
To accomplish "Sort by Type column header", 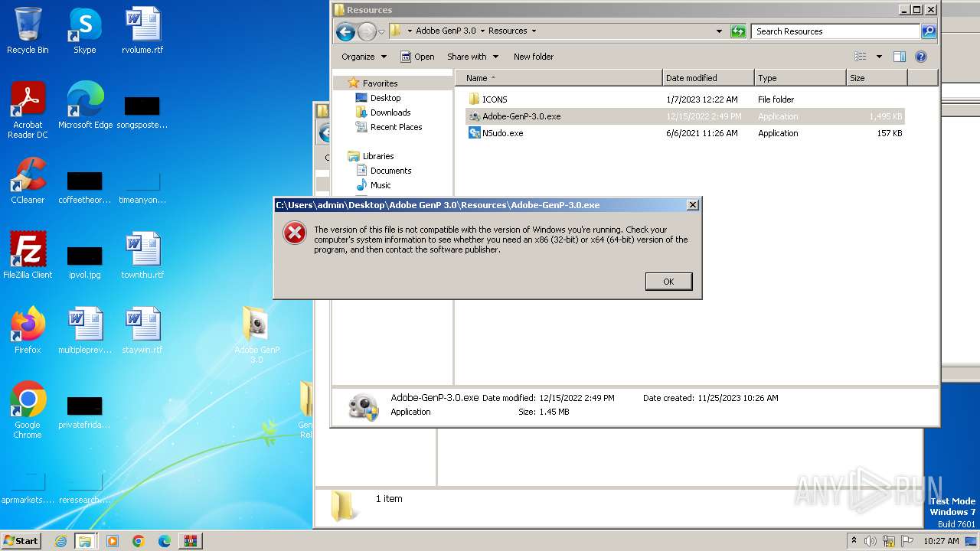I will click(x=800, y=78).
